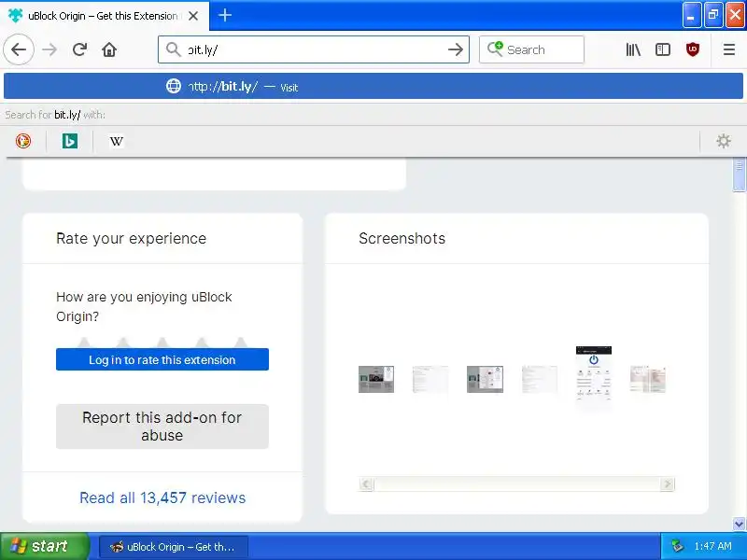This screenshot has height=560, width=747.
Task: Click the screenshots scrollbar left arrow
Action: tap(366, 484)
